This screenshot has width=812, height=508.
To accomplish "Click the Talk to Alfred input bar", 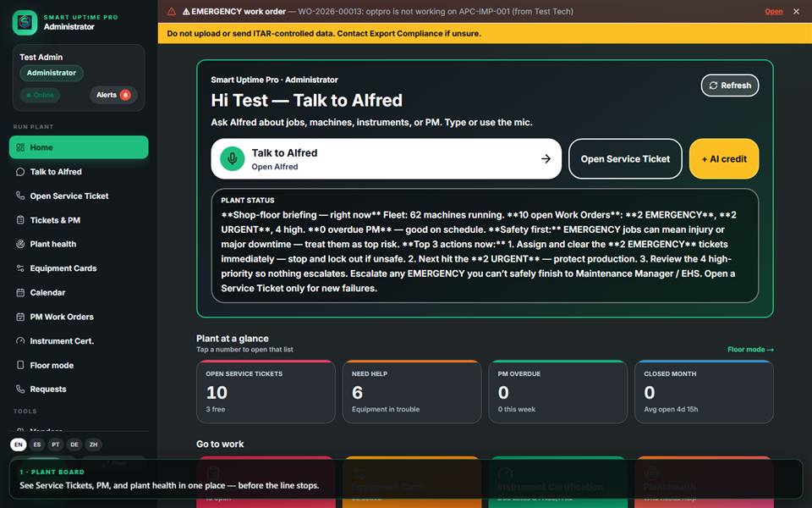I will [x=386, y=158].
